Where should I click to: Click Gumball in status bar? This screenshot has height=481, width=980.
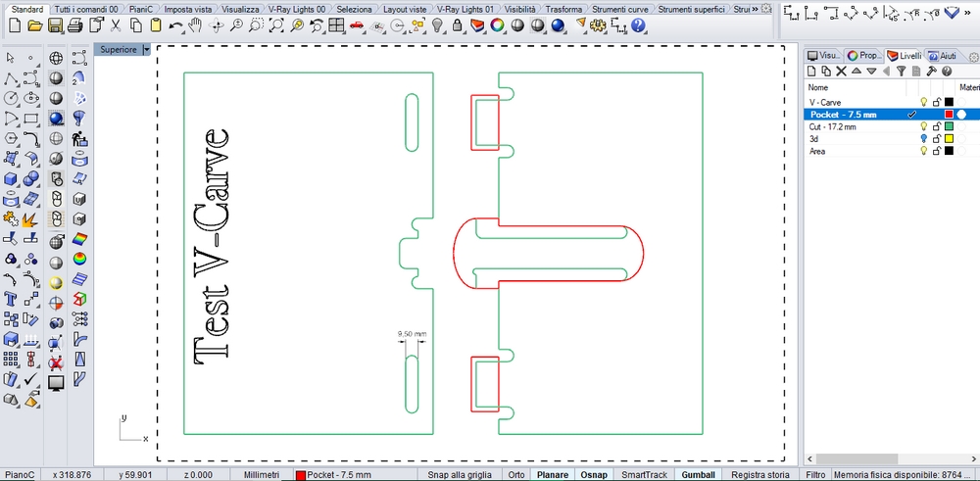click(x=698, y=475)
